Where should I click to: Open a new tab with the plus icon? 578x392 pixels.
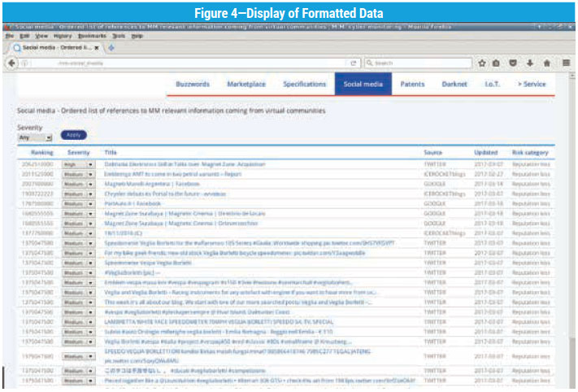tap(111, 47)
